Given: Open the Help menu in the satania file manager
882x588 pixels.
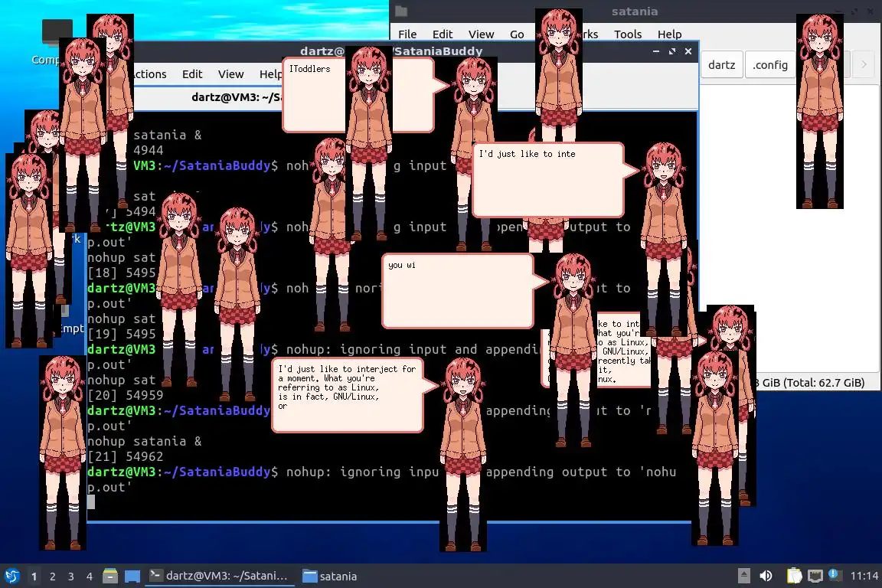Looking at the screenshot, I should coord(669,34).
